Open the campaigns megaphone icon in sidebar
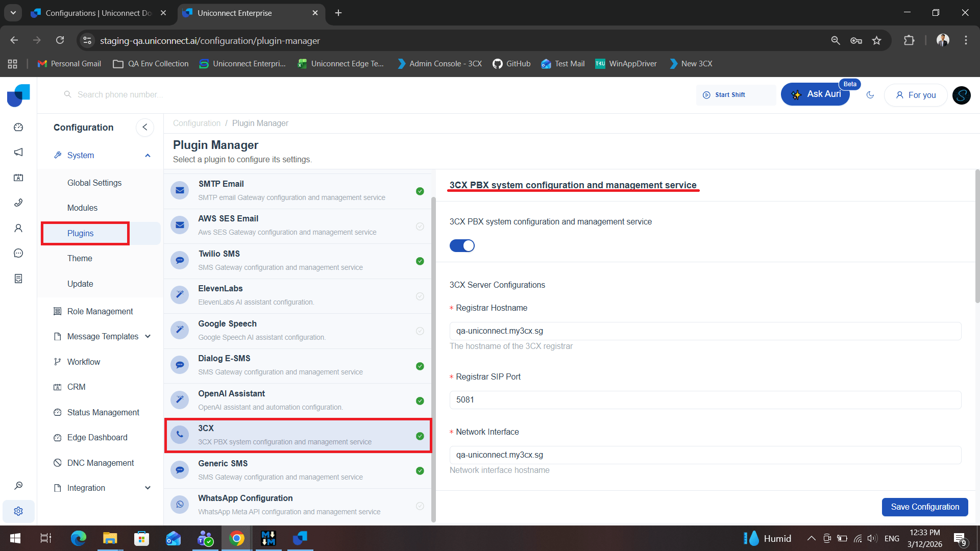The width and height of the screenshot is (980, 551). [18, 152]
